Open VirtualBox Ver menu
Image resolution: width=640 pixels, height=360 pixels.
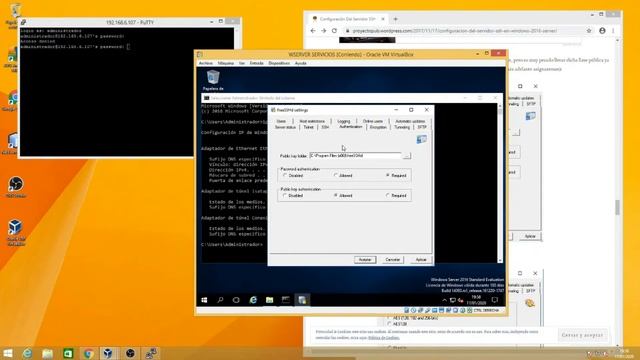pyautogui.click(x=242, y=63)
